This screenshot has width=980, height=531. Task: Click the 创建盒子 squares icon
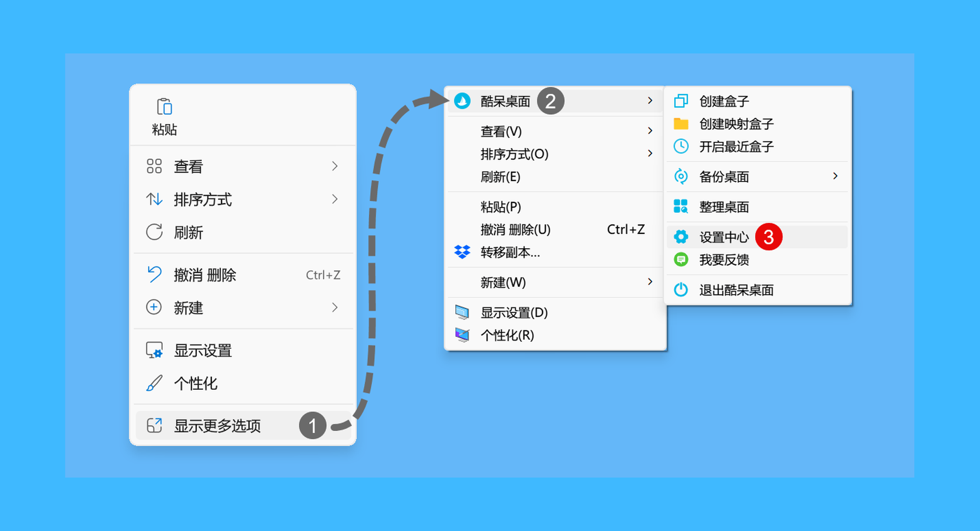681,101
